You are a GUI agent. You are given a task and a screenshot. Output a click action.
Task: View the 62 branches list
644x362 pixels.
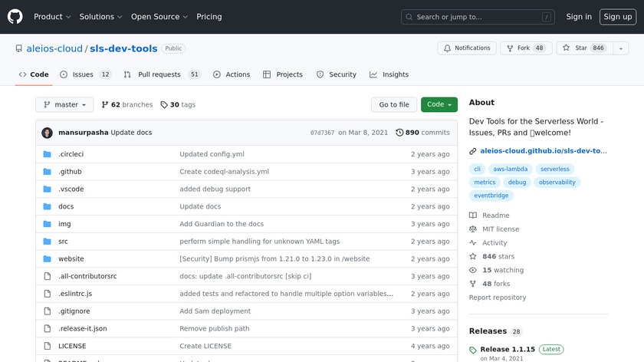(x=127, y=105)
